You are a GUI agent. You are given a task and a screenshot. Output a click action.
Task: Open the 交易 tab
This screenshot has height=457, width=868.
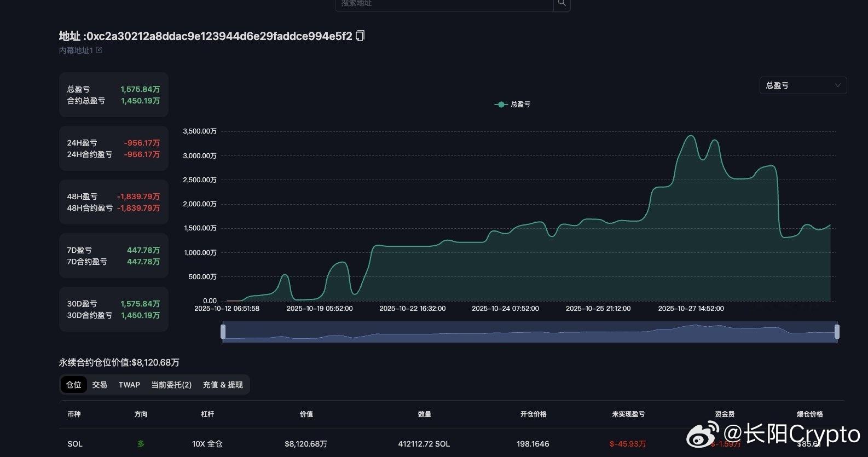[100, 385]
